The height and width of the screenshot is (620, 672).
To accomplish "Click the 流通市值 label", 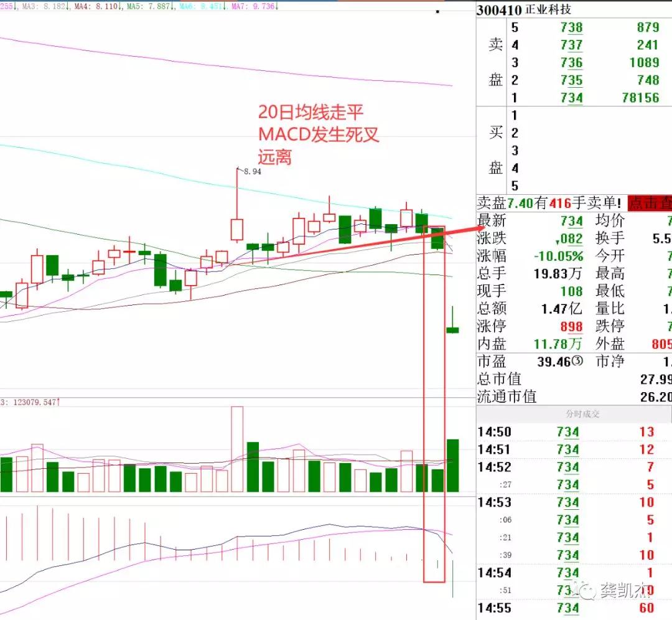I will 506,397.
